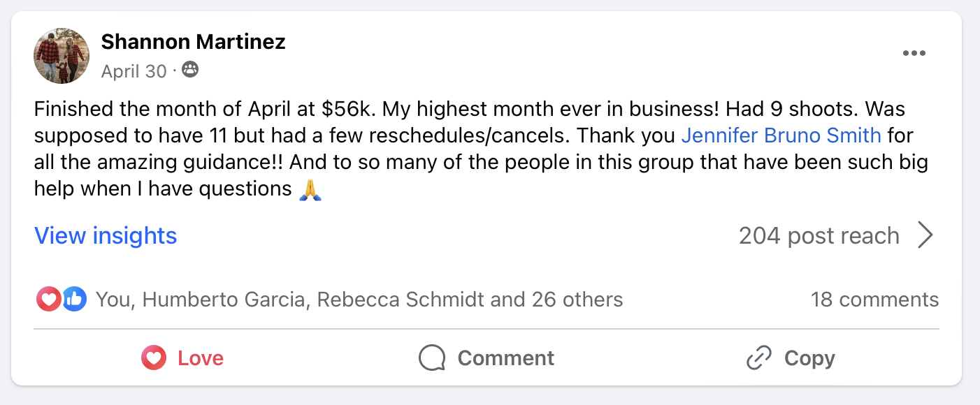Click the blue thumbs-up reaction icon
980x405 pixels.
pos(74,300)
